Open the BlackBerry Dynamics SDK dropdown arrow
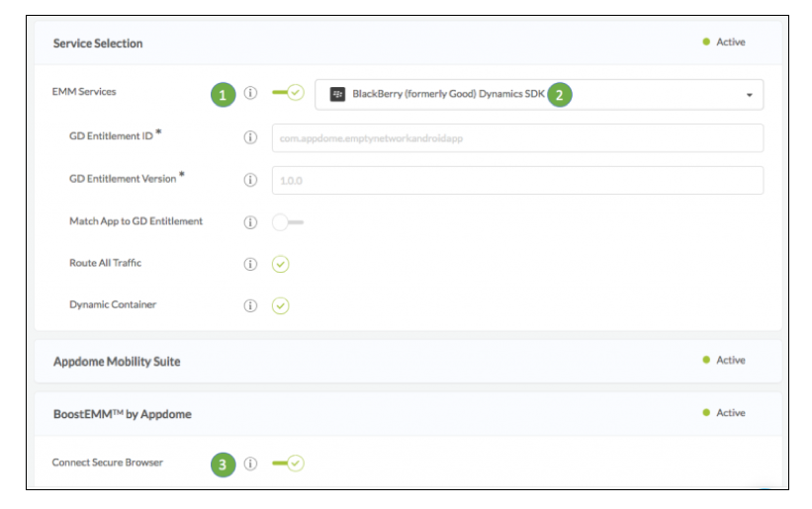Viewport: 812px width, 509px height. pyautogui.click(x=749, y=95)
